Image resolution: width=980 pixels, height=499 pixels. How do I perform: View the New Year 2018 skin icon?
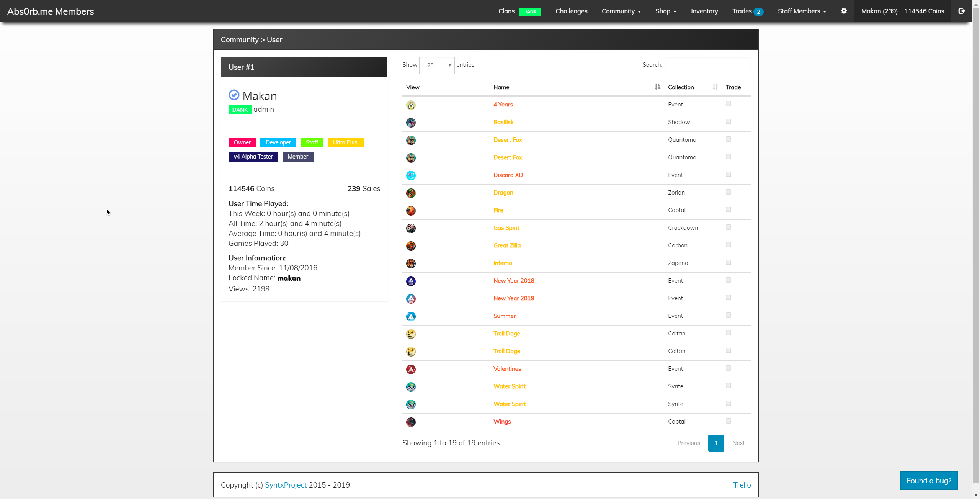(411, 281)
